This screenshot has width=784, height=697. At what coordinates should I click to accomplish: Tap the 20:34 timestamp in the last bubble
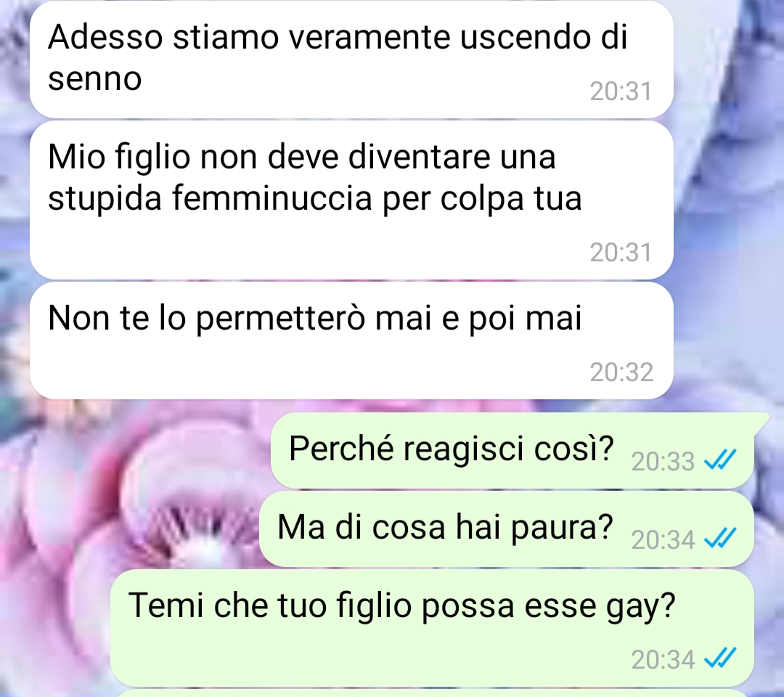[663, 660]
